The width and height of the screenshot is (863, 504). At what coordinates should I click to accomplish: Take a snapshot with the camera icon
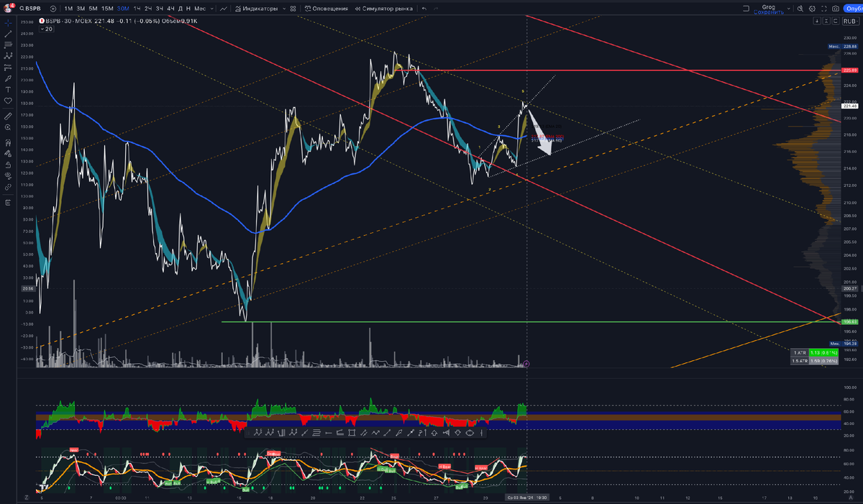click(x=836, y=9)
